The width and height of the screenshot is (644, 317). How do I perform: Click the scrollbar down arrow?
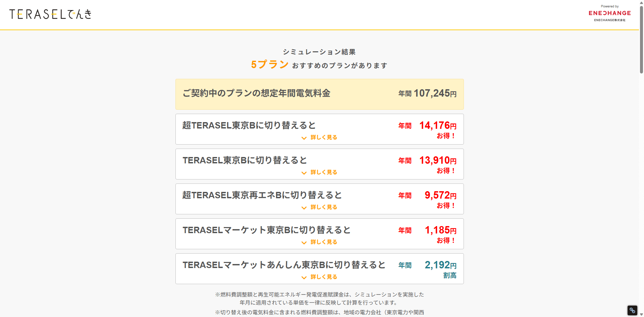coord(641,314)
